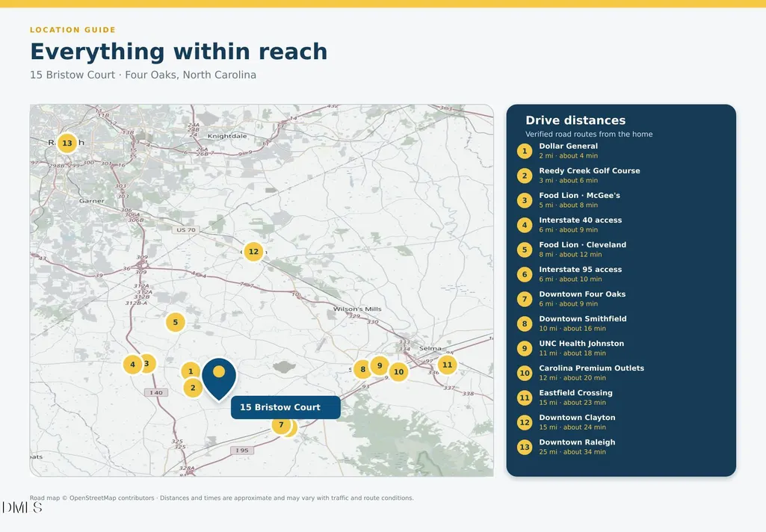Click map marker 1 beside the home pin
766x532 pixels.
click(191, 371)
